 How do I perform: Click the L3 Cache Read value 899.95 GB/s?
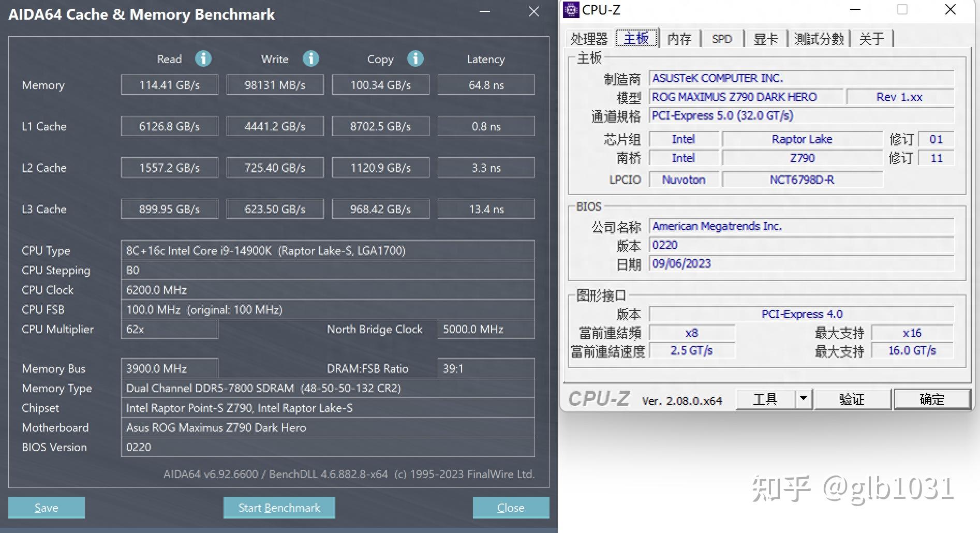(x=170, y=209)
